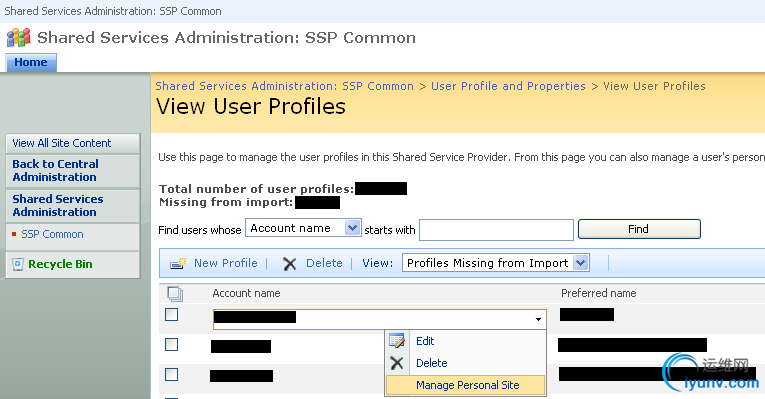Click the Edit icon in context menu

[397, 340]
